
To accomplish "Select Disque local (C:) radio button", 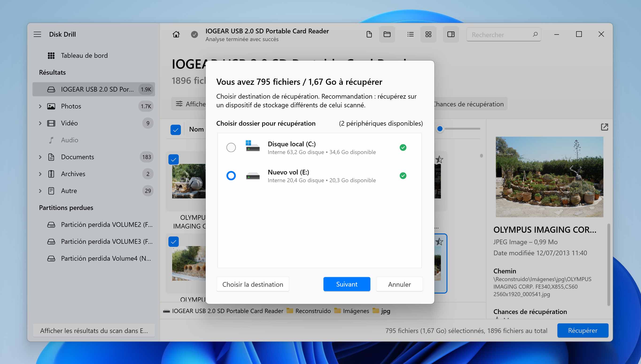I will (231, 147).
